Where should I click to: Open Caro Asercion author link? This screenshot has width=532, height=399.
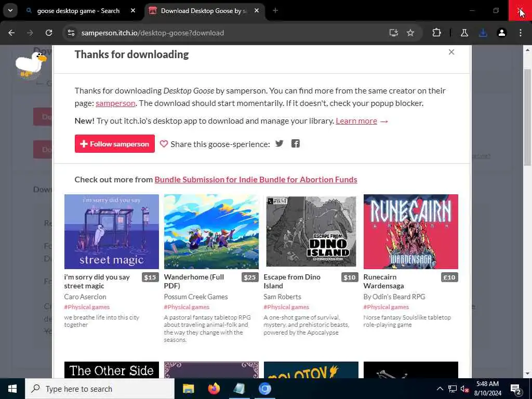tap(85, 297)
